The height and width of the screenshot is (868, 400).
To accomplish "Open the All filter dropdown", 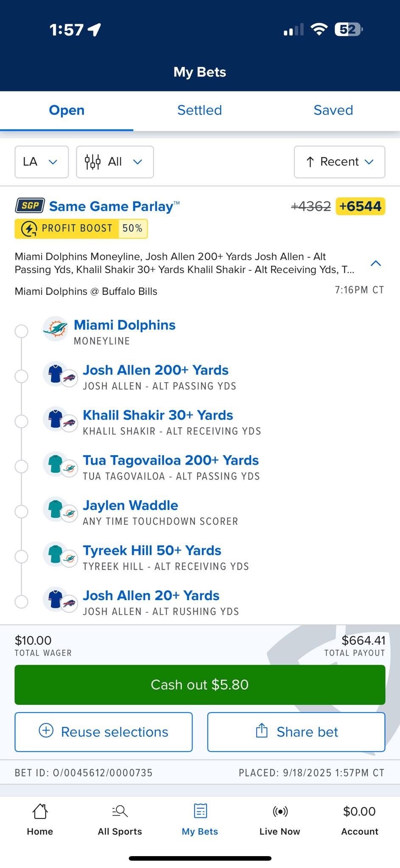I will 115,162.
